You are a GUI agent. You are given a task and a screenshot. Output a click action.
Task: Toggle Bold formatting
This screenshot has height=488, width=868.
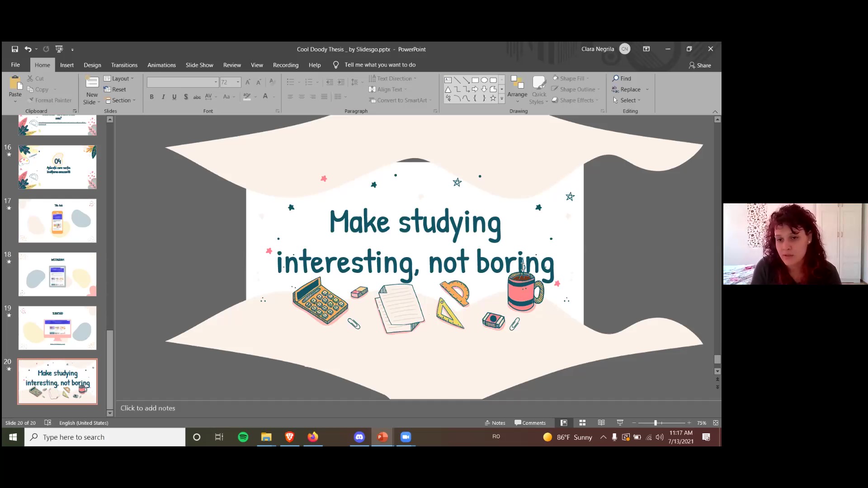[x=152, y=97]
